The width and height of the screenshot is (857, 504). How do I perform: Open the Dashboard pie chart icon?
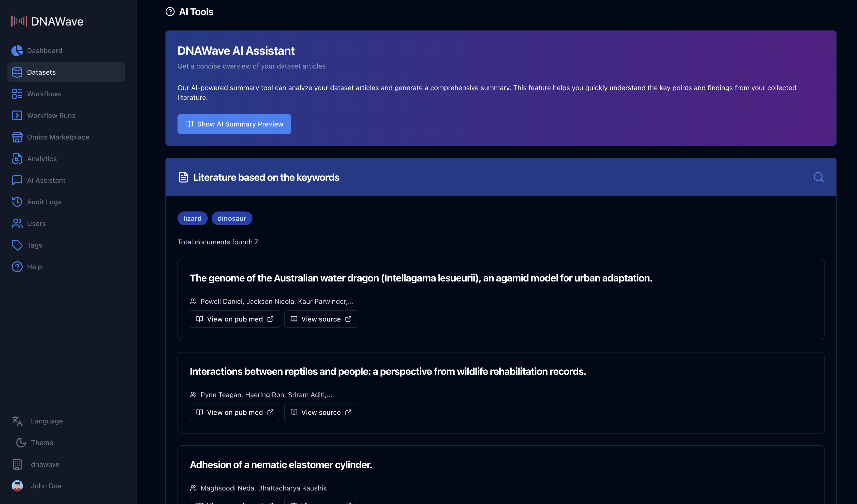point(17,50)
